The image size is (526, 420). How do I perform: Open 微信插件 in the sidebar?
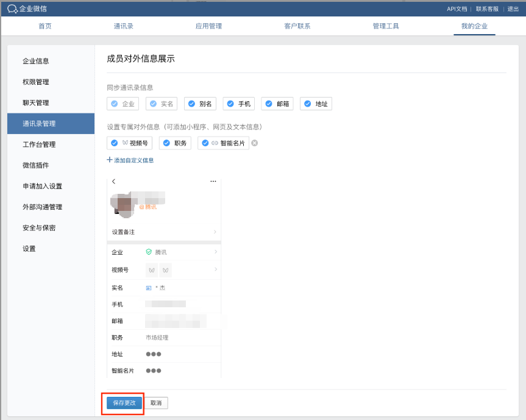[51, 165]
